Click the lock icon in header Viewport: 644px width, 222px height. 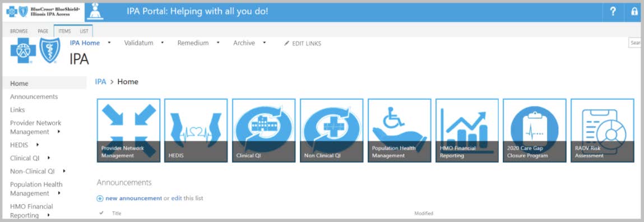[634, 12]
